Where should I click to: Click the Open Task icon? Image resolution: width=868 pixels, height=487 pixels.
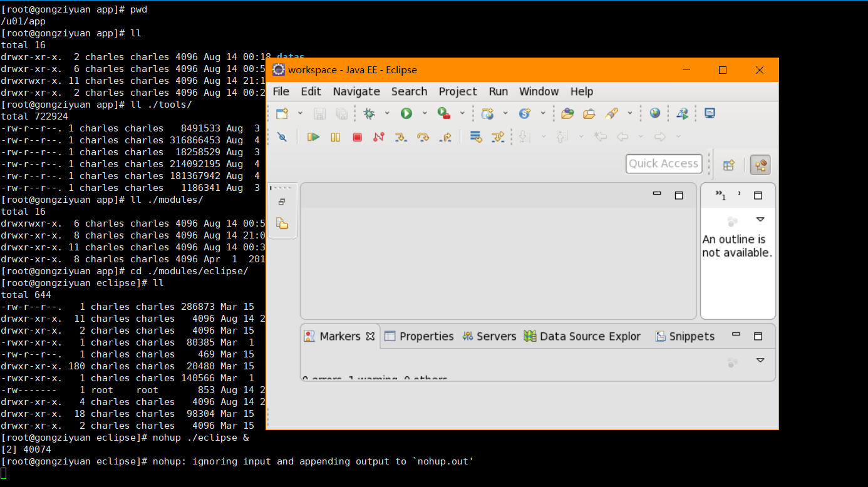[589, 113]
